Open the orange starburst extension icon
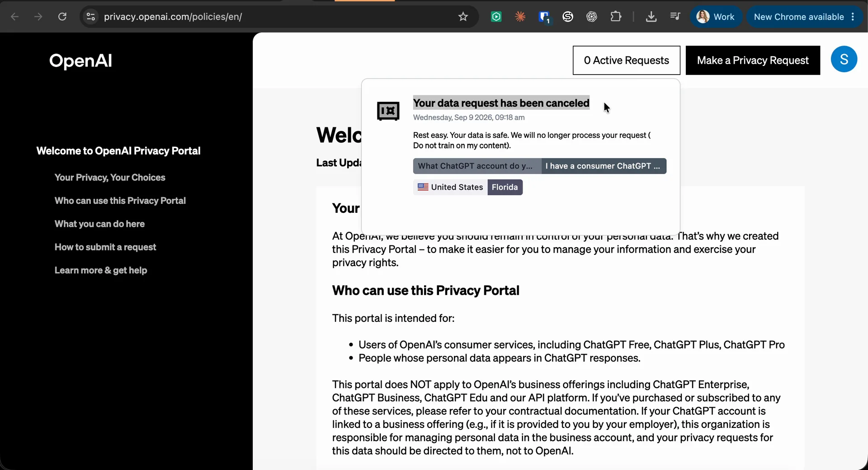 520,17
